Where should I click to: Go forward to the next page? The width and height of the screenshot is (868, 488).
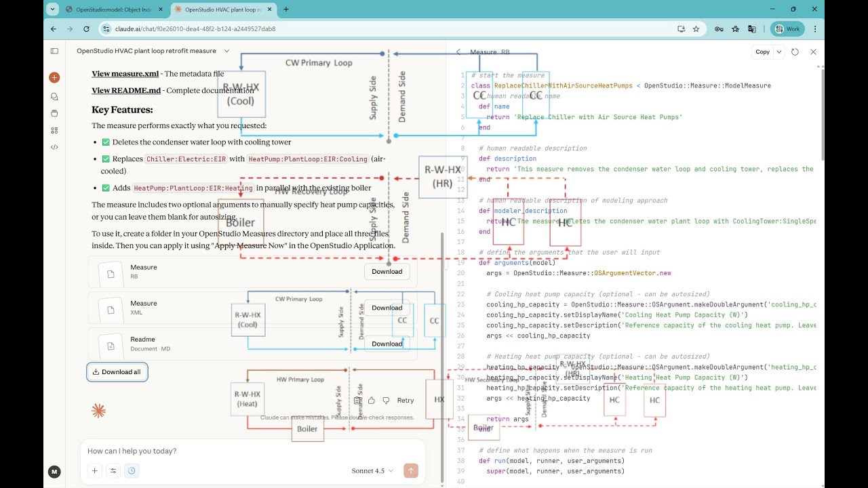pyautogui.click(x=70, y=29)
